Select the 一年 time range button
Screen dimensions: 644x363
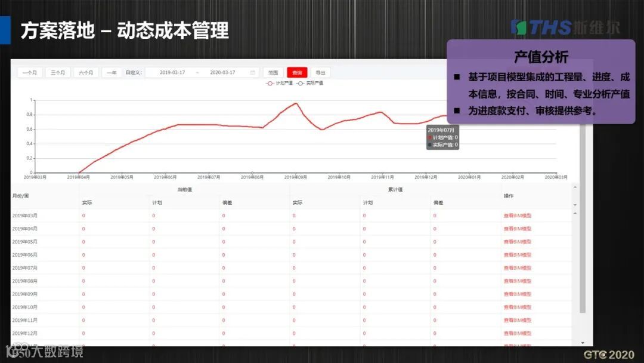112,73
